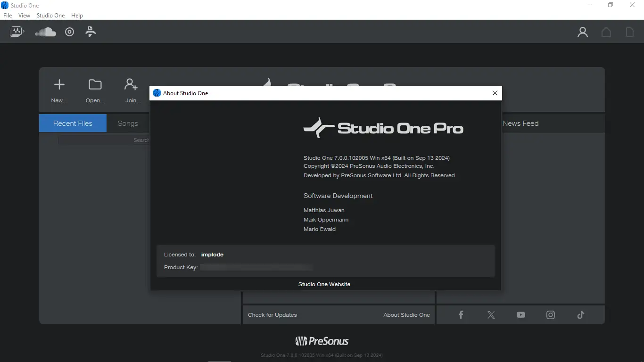
Task: Click the circular target icon in toolbar
Action: (x=70, y=32)
